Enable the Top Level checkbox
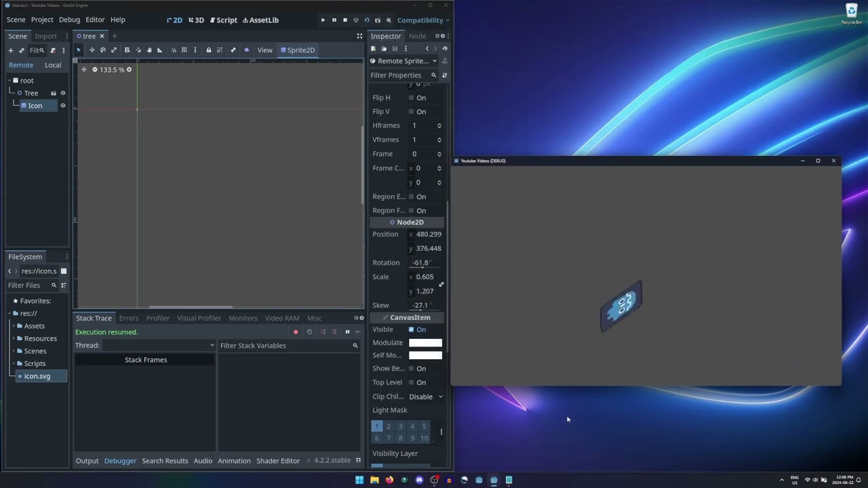Image resolution: width=868 pixels, height=488 pixels. (x=412, y=383)
